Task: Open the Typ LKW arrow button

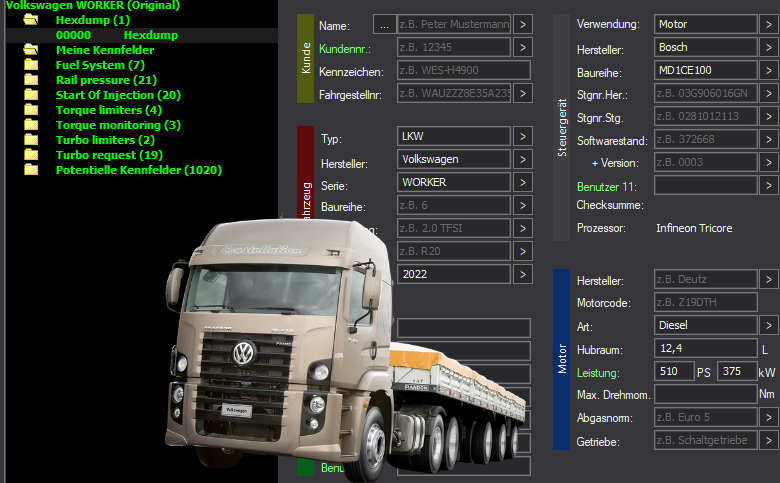Action: (x=523, y=136)
